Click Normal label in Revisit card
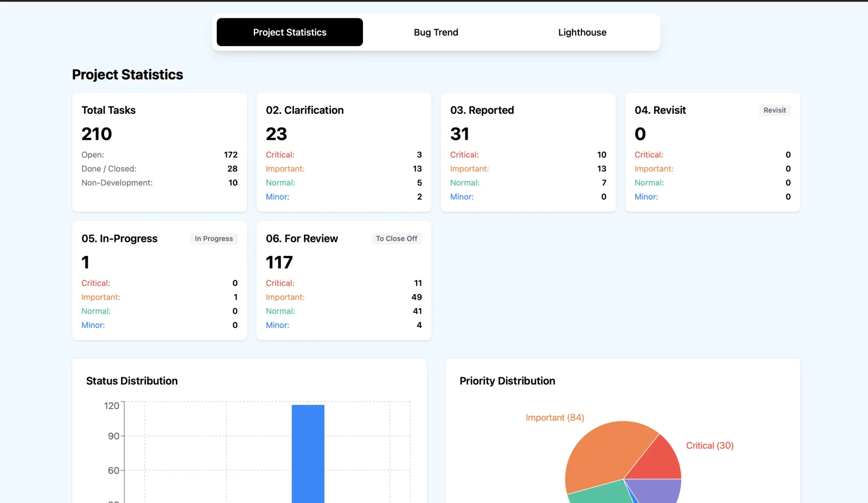The width and height of the screenshot is (868, 503). [x=649, y=183]
